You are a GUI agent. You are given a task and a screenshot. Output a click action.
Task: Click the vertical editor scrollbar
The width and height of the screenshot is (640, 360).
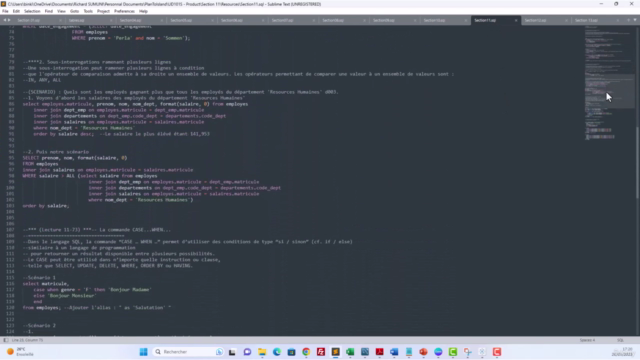point(637,163)
